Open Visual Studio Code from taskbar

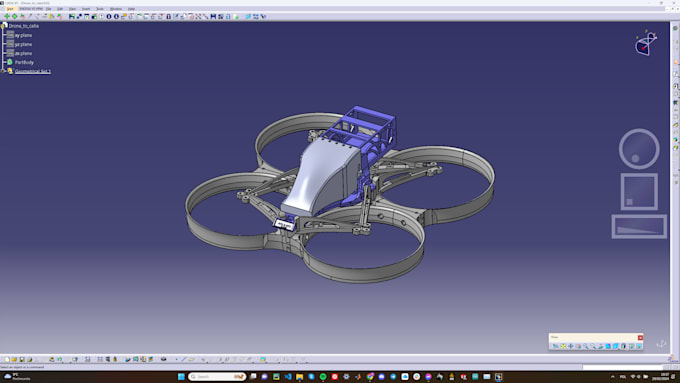coord(288,376)
